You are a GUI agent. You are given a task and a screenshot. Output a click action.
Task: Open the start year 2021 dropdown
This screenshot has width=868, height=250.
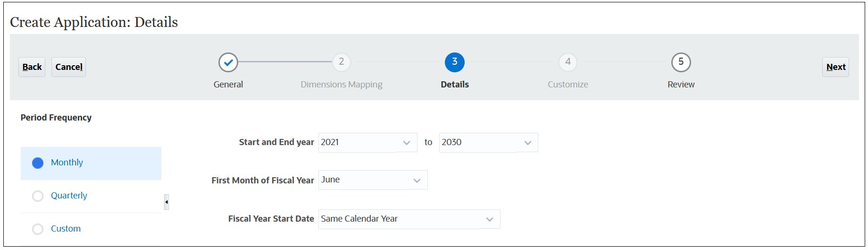tap(368, 142)
